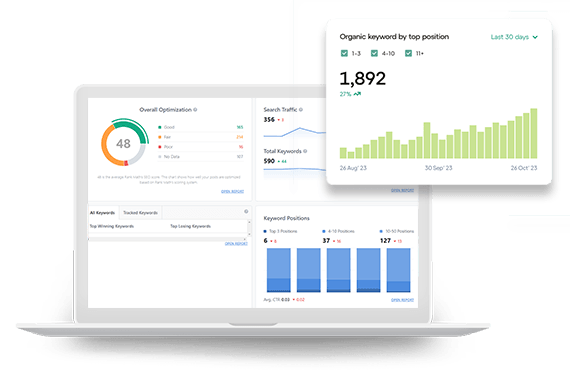Image resolution: width=570 pixels, height=380 pixels.
Task: Open the Last 30 days dropdown
Action: click(x=514, y=37)
